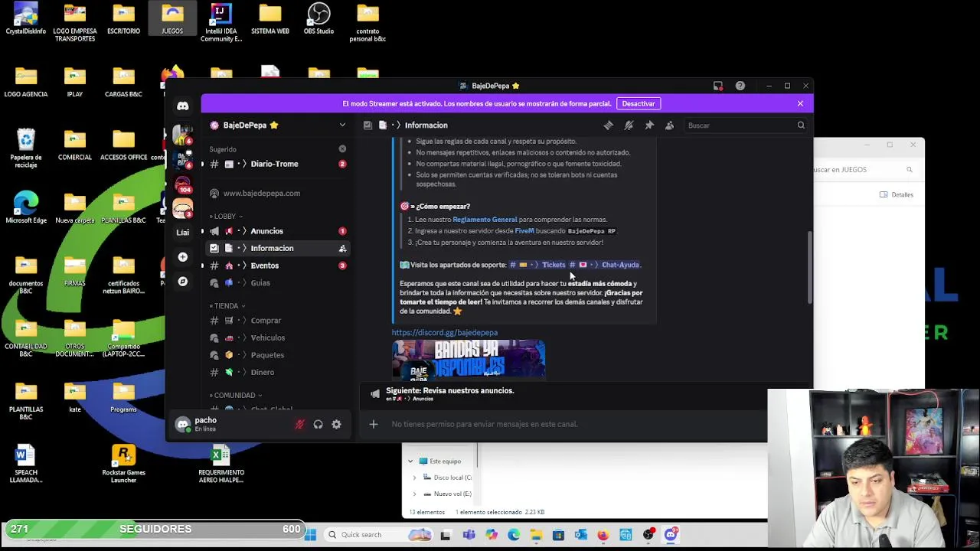Open the Tickets channel mention
Image resolution: width=980 pixels, height=551 pixels.
click(537, 265)
